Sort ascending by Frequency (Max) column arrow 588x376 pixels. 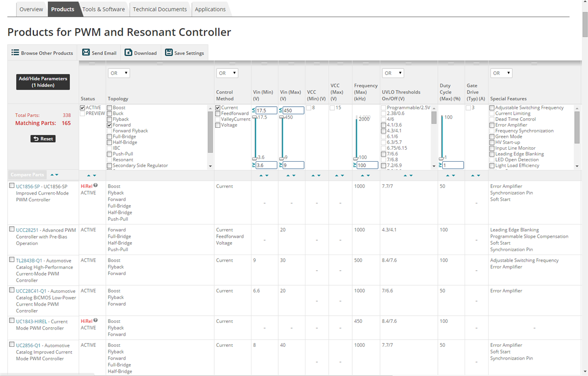[362, 176]
